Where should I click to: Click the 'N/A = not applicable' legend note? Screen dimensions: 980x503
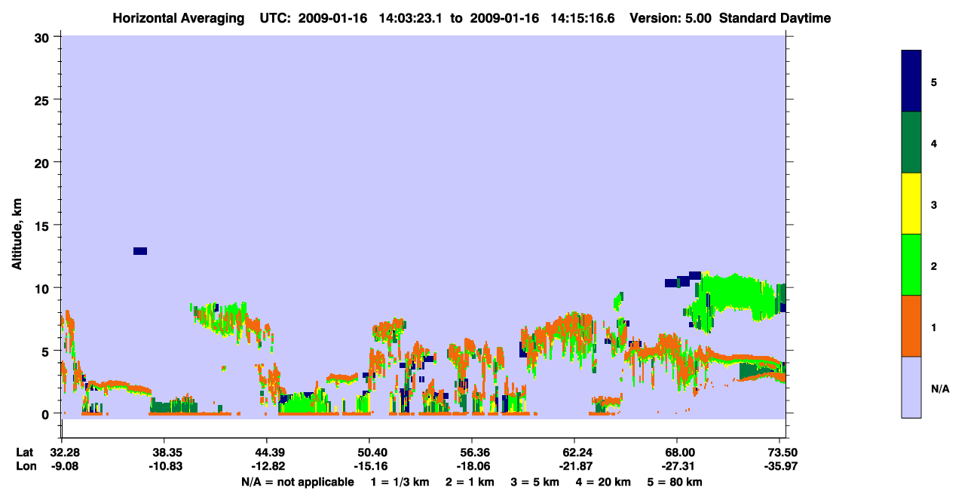pos(297,482)
